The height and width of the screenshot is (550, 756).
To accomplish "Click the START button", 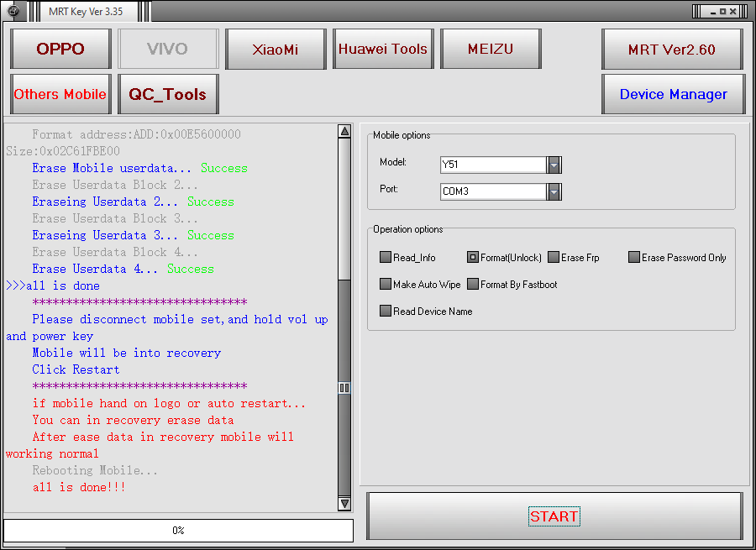I will (554, 516).
